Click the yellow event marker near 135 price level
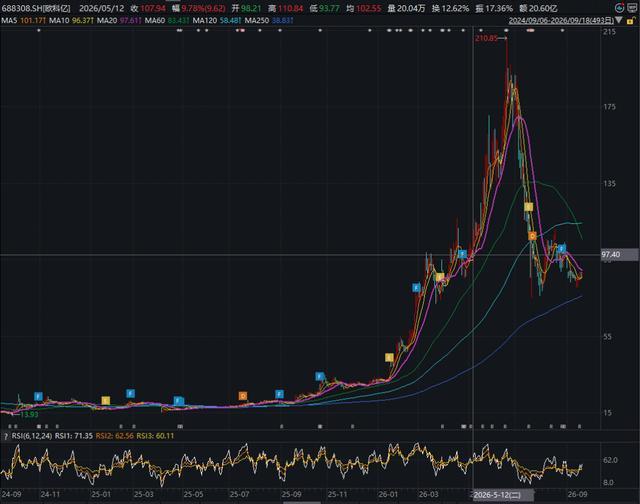The image size is (640, 504). coord(529,207)
